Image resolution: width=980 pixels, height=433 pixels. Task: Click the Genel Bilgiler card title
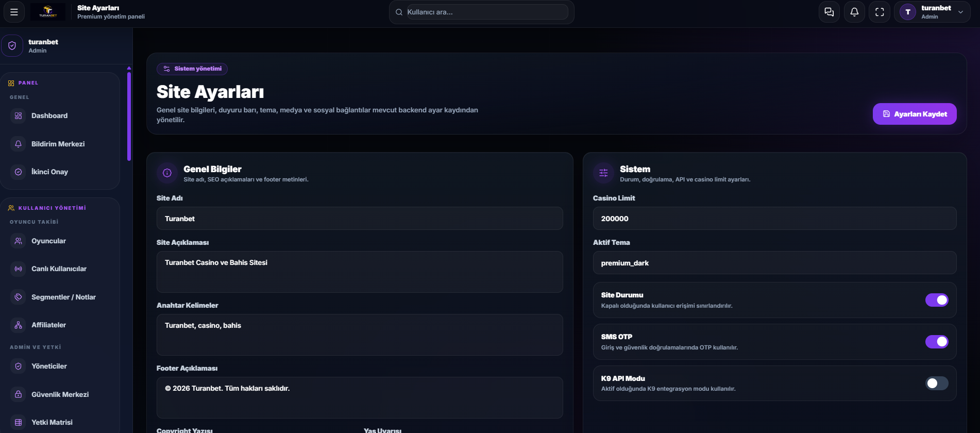coord(212,169)
